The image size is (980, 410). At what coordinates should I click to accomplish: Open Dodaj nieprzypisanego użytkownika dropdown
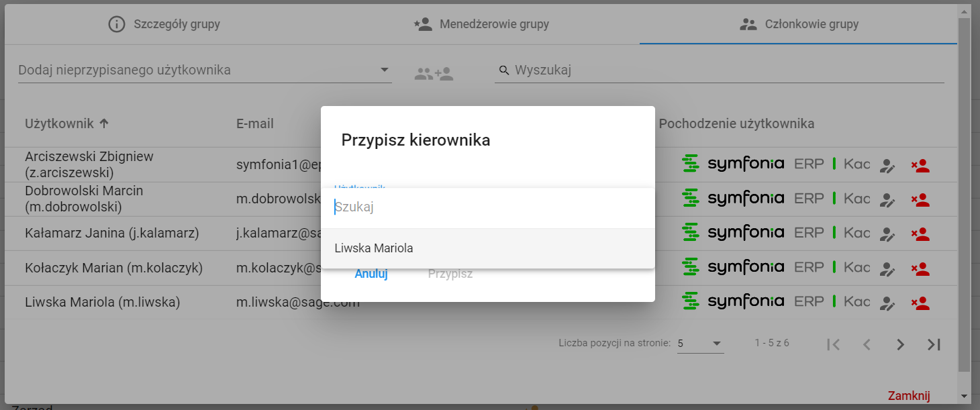click(205, 70)
